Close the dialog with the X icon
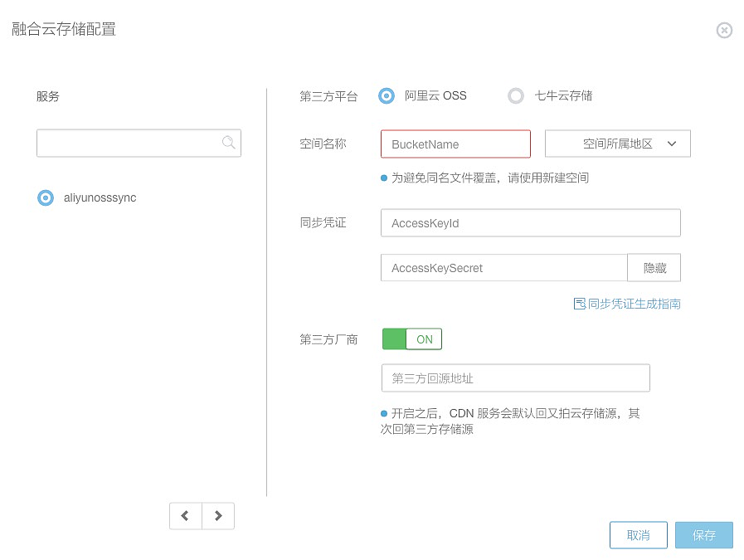744x560 pixels. pos(724,31)
